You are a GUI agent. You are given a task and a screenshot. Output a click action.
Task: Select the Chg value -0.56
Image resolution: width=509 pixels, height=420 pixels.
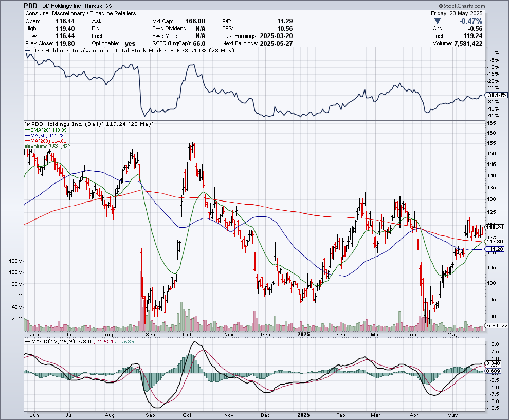[x=475, y=29]
